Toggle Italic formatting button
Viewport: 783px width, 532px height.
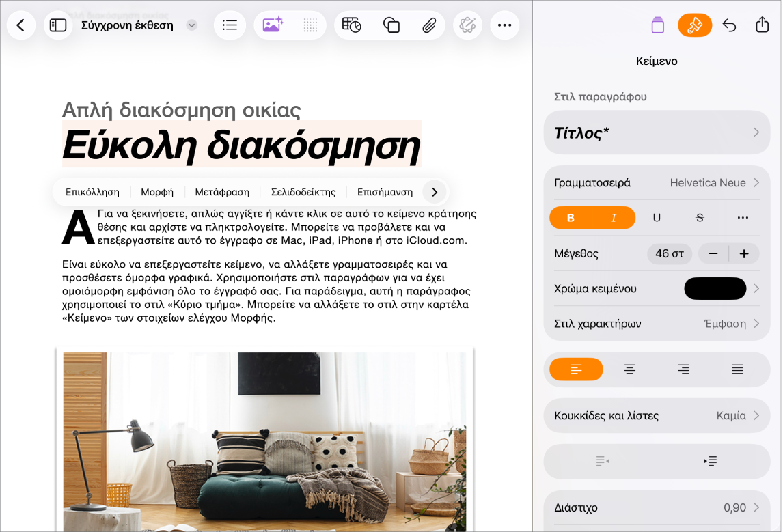(x=614, y=218)
